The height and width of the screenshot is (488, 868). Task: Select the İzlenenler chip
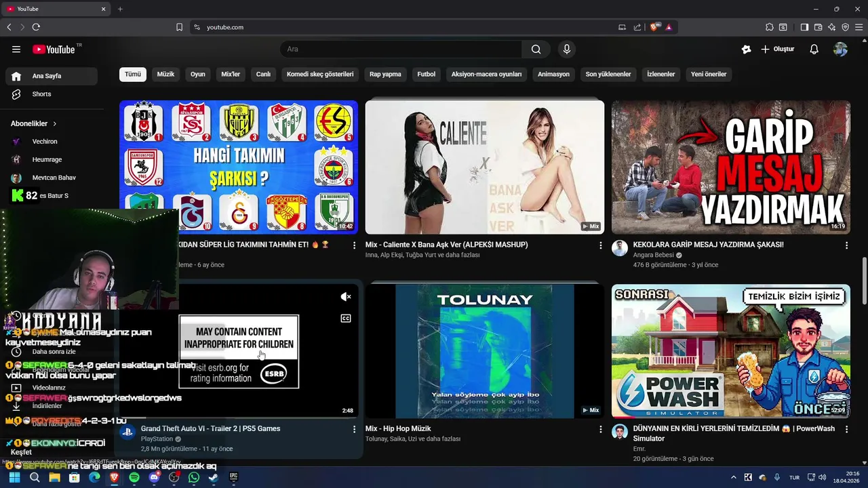[661, 75]
